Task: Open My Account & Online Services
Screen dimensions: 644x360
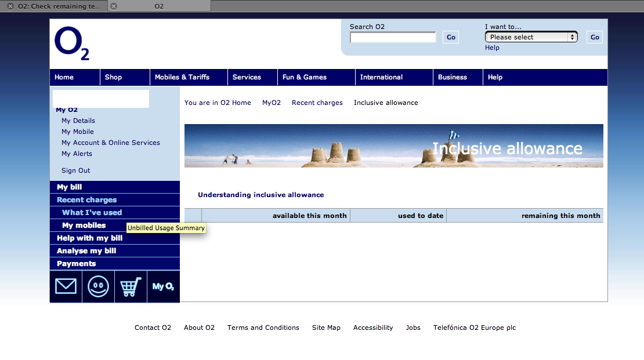Action: click(x=110, y=143)
